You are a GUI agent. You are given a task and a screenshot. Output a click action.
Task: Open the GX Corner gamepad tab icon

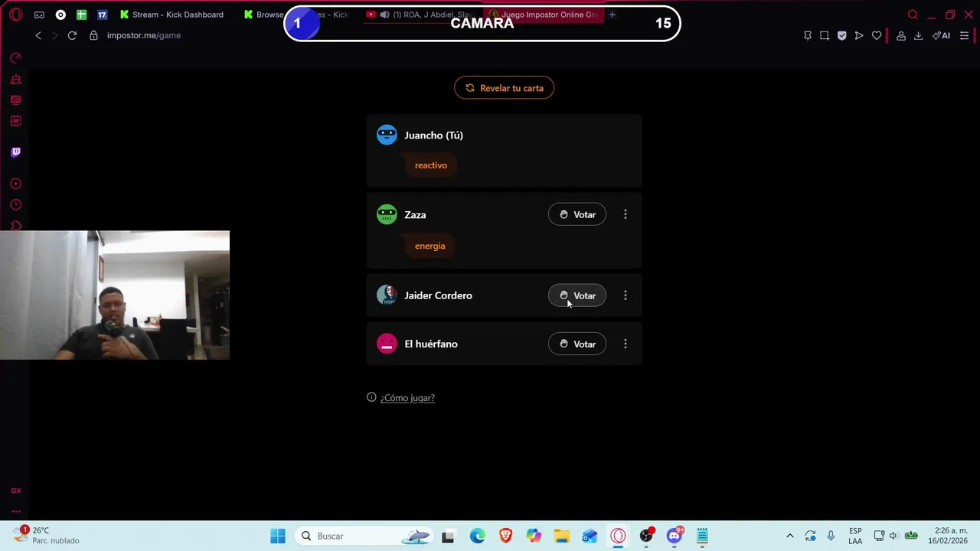[x=39, y=15]
